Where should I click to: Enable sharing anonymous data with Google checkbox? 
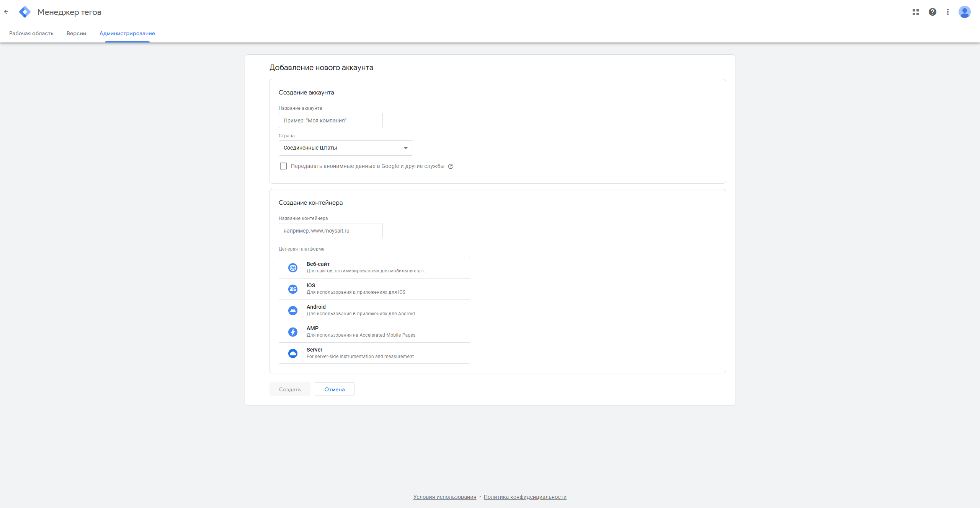(283, 166)
